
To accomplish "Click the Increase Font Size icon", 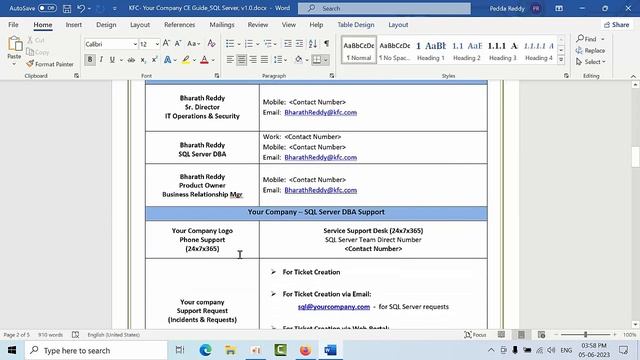I will click(166, 44).
